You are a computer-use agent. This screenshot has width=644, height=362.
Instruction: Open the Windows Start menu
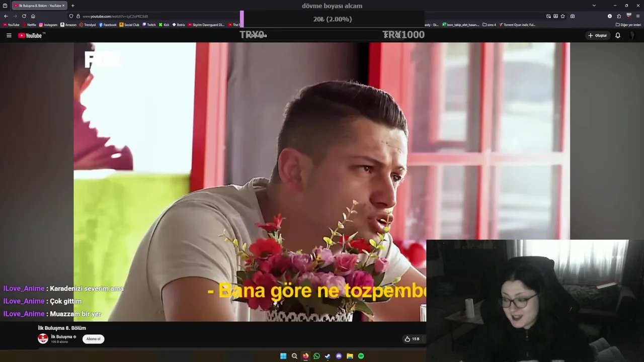tap(283, 356)
